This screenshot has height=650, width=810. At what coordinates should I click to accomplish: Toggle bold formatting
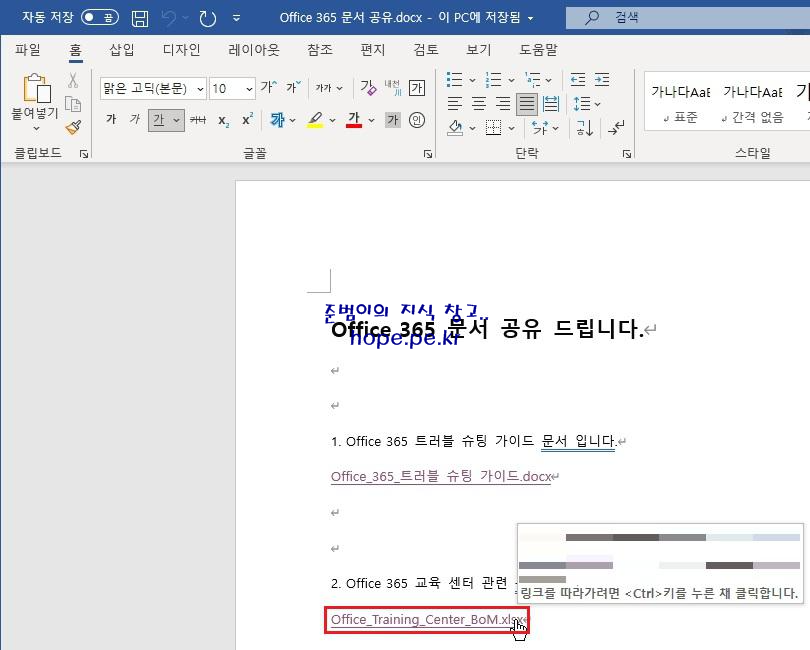pyautogui.click(x=111, y=120)
